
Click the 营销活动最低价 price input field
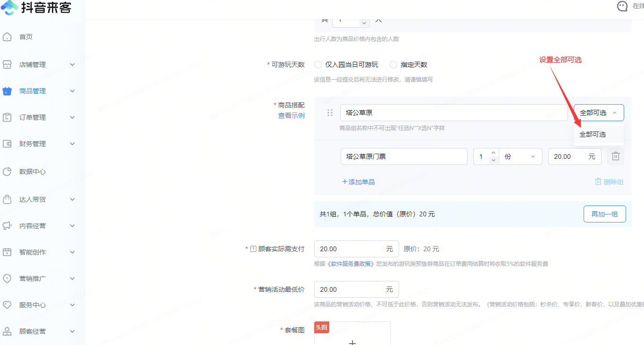point(348,289)
